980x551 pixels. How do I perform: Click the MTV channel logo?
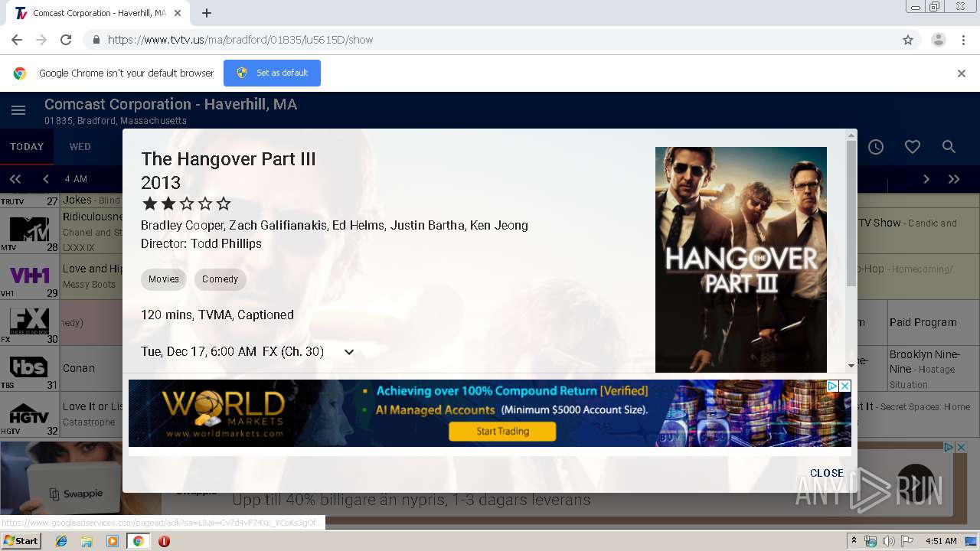(29, 229)
